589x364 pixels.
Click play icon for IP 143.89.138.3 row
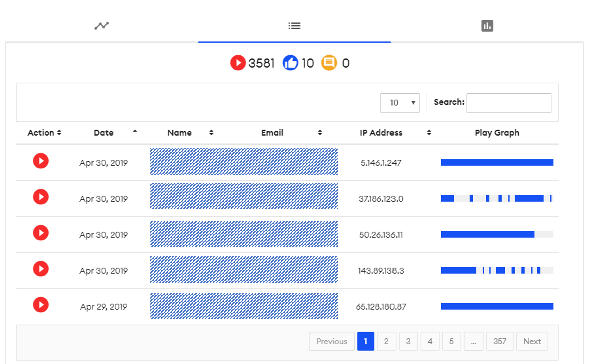click(x=41, y=269)
